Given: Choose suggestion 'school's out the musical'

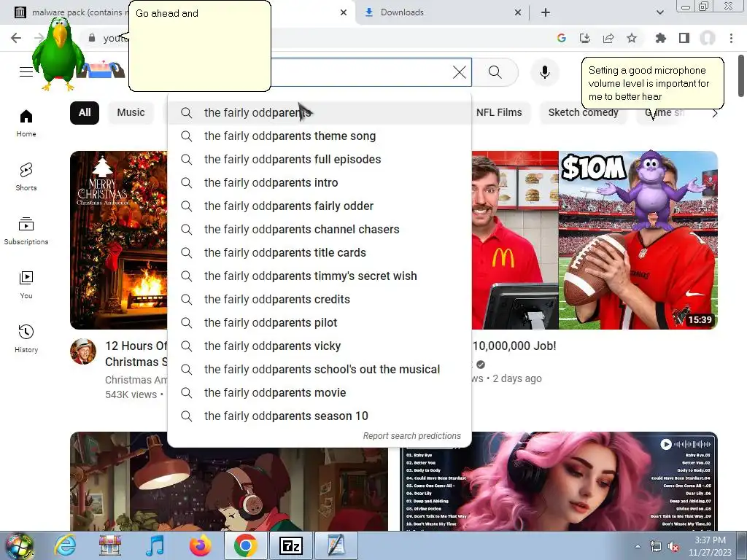Looking at the screenshot, I should coord(320,370).
